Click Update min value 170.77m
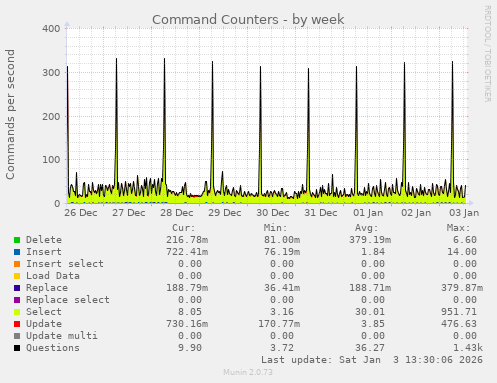The image size is (497, 383). [x=279, y=324]
